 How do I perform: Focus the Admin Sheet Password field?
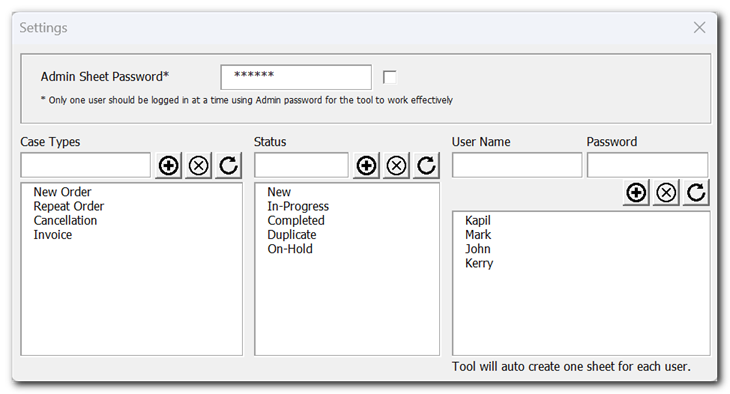tap(296, 77)
